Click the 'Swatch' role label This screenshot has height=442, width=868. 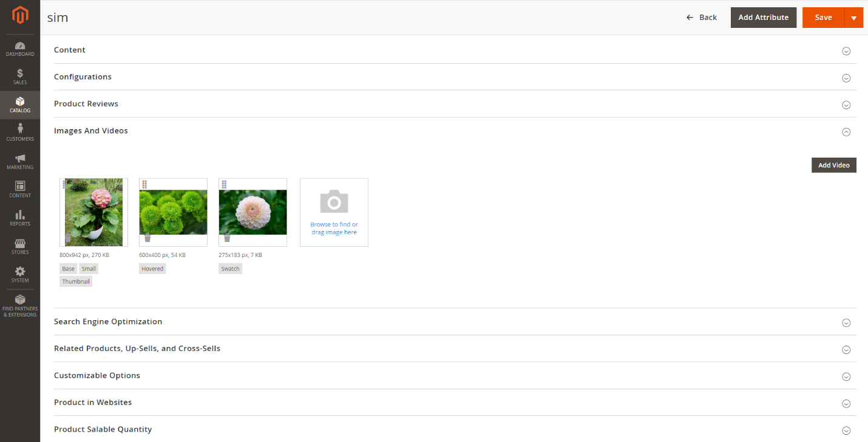tap(231, 269)
